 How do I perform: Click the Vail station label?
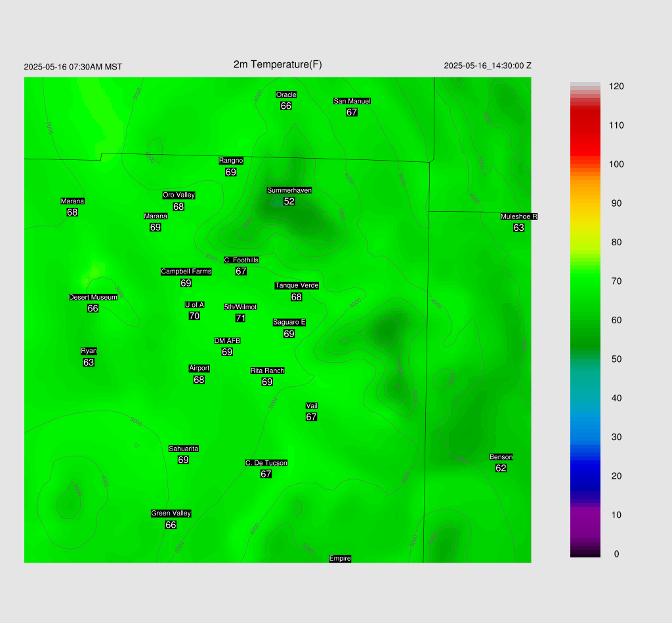coord(312,406)
